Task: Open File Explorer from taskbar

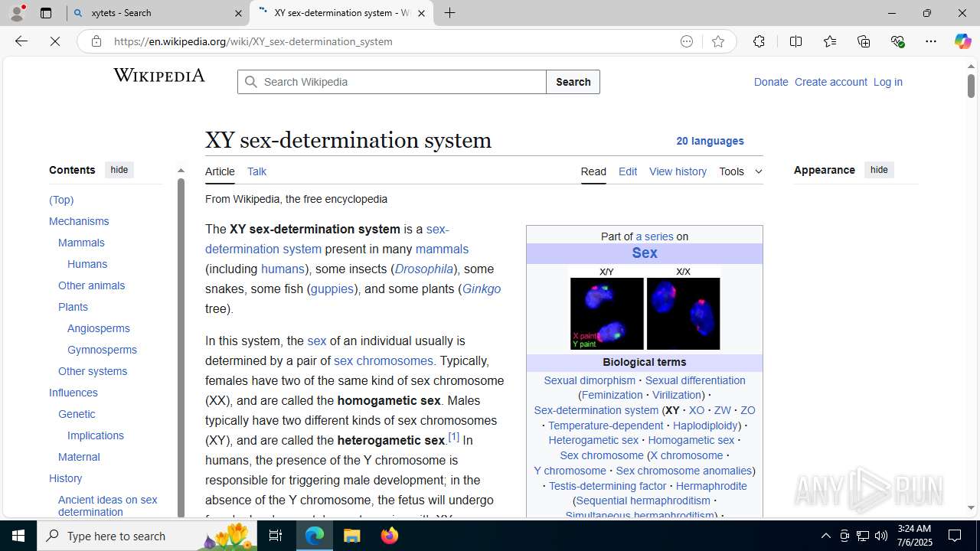Action: click(x=352, y=536)
